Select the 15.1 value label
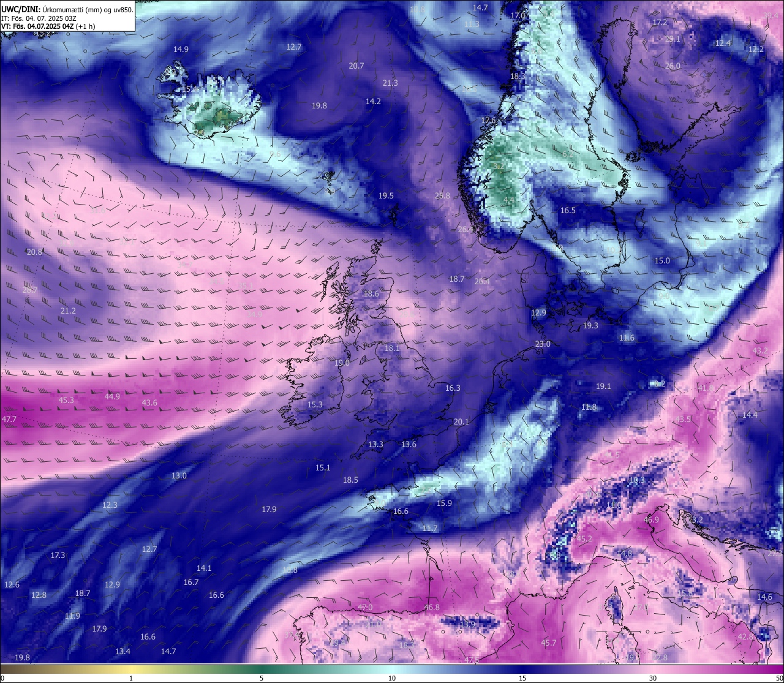 pos(323,467)
